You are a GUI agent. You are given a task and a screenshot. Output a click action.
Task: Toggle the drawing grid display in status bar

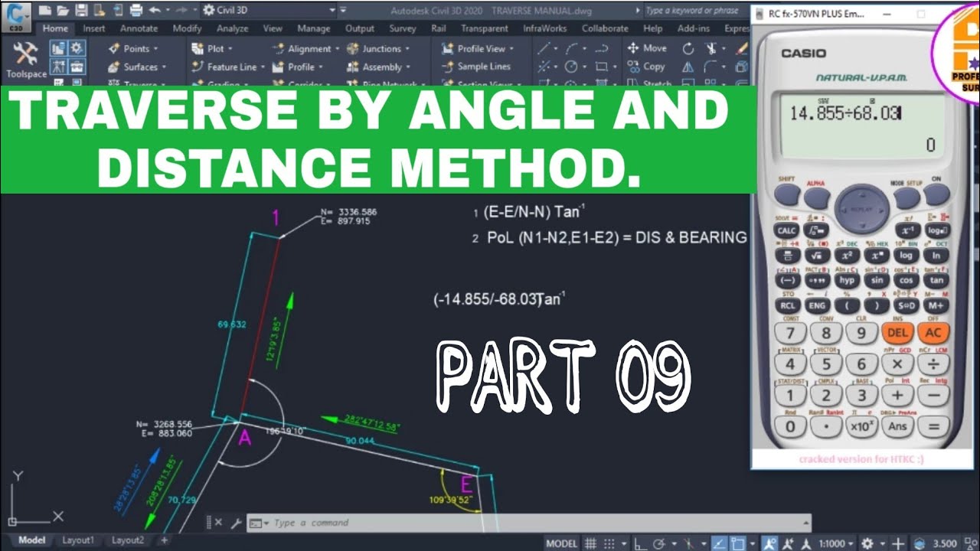point(590,543)
